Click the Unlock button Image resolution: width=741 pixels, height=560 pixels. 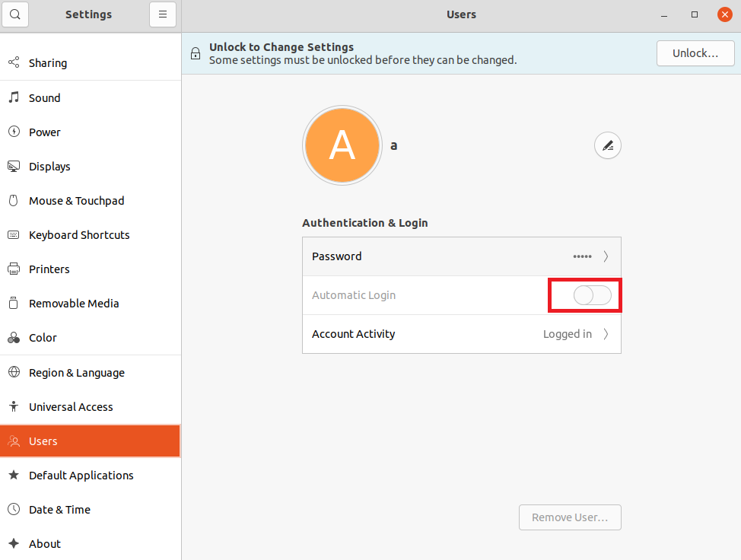(695, 53)
